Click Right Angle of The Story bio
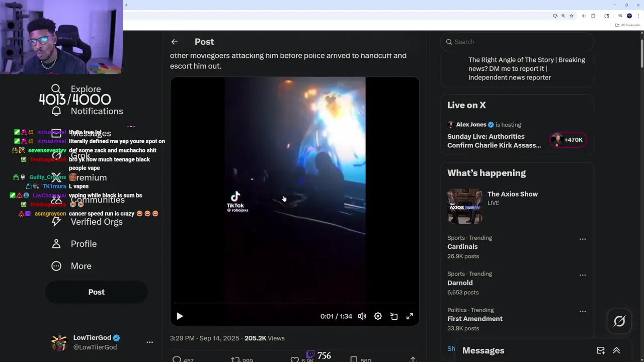This screenshot has width=644, height=362. pos(527,68)
